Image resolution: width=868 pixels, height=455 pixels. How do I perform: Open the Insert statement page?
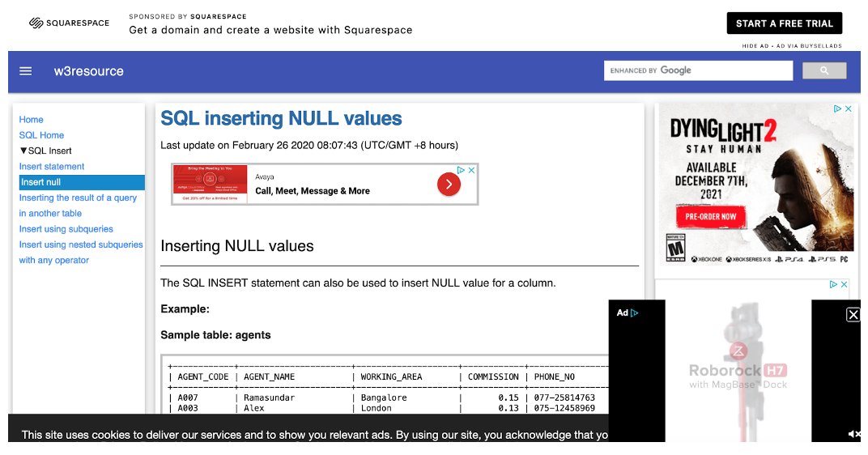pyautogui.click(x=52, y=166)
